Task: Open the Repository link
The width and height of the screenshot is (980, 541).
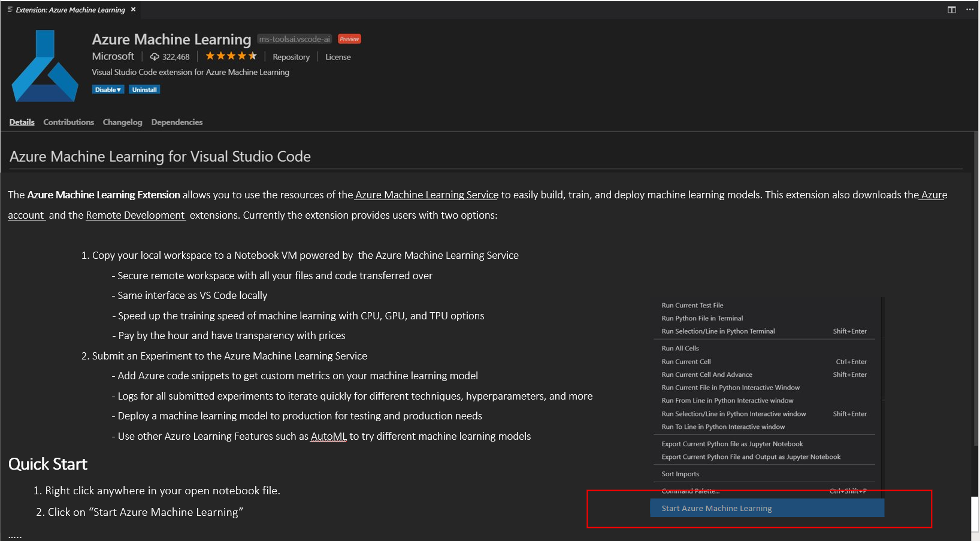Action: point(291,56)
